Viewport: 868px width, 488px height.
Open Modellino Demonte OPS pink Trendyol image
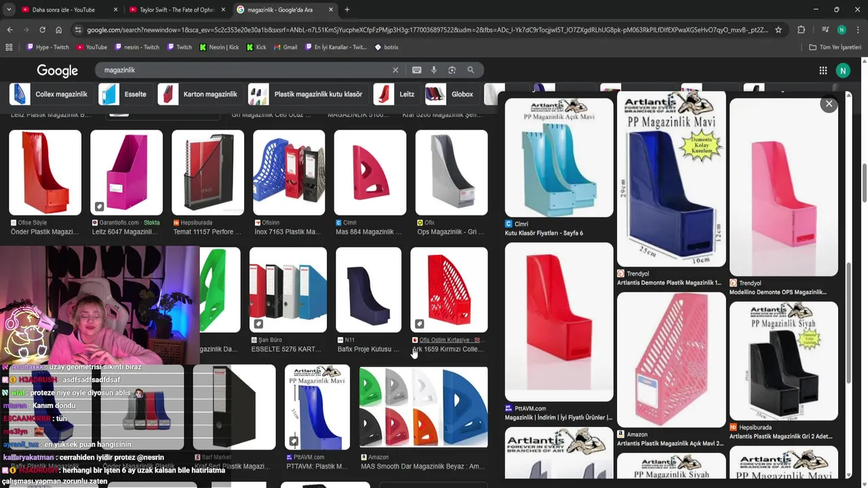coord(784,187)
